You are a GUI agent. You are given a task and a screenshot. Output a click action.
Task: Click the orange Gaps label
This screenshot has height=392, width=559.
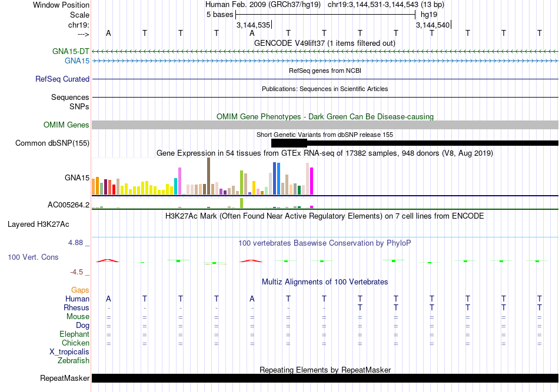80,290
